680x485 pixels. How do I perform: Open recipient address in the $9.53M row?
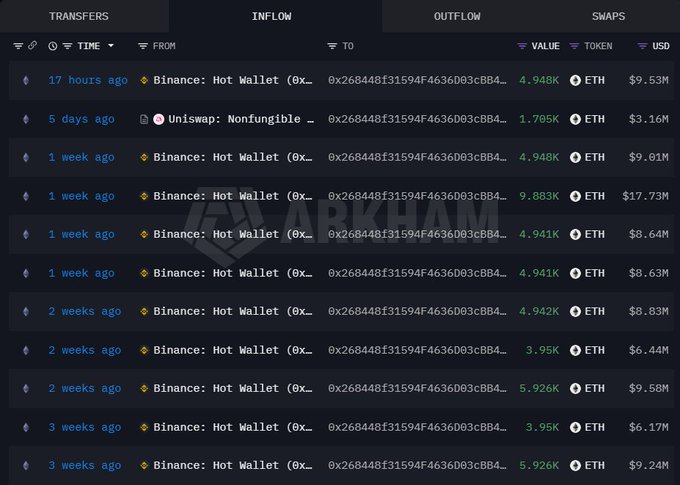click(417, 80)
